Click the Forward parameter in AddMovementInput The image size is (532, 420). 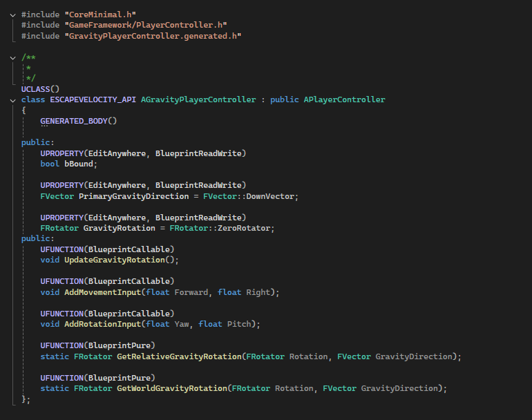[191, 292]
